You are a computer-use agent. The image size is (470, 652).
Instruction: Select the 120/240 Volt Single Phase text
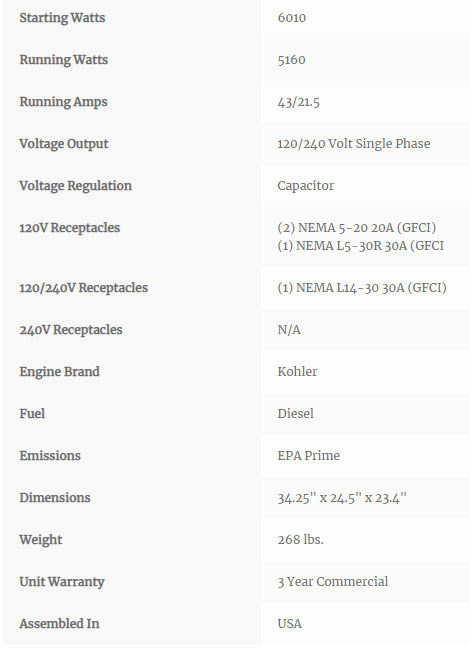(354, 144)
